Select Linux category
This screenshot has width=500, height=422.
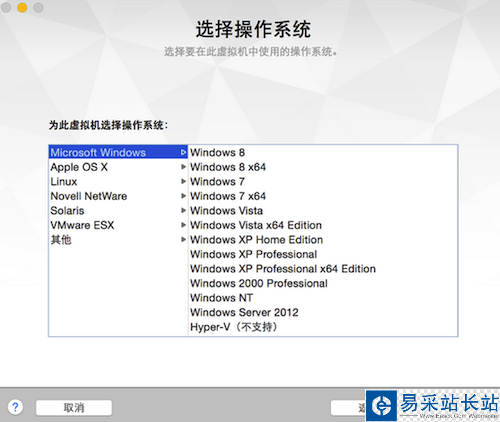[x=118, y=182]
